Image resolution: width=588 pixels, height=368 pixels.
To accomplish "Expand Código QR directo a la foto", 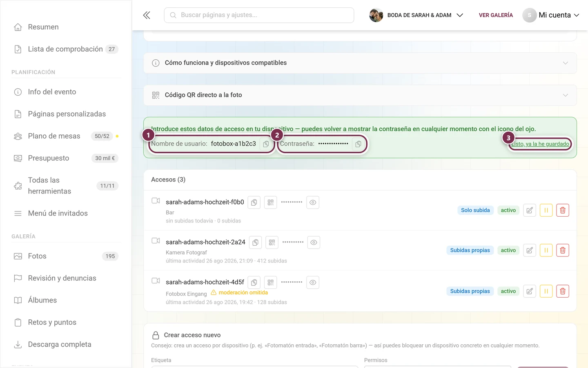I will 360,95.
